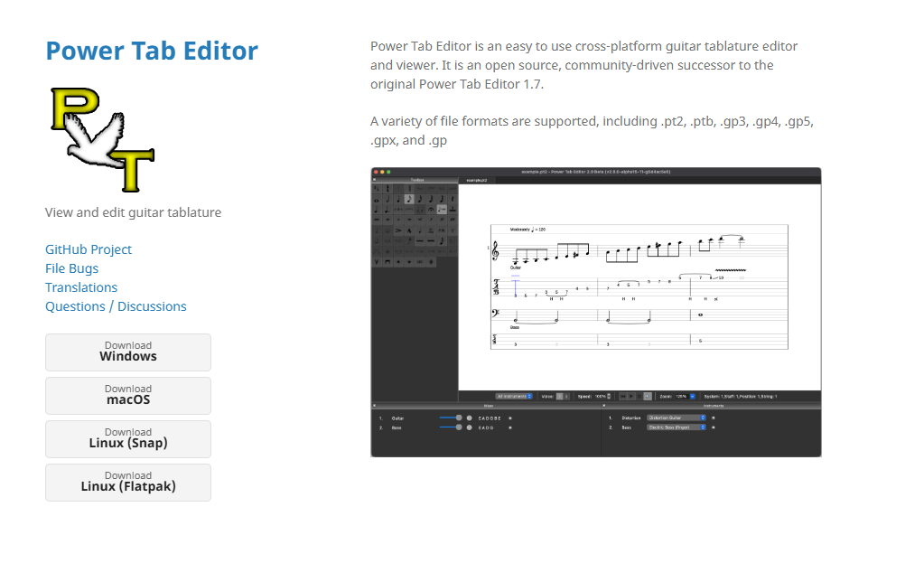Click the paragraph mentioning supported file formats
This screenshot has height=582, width=924.
pos(592,131)
